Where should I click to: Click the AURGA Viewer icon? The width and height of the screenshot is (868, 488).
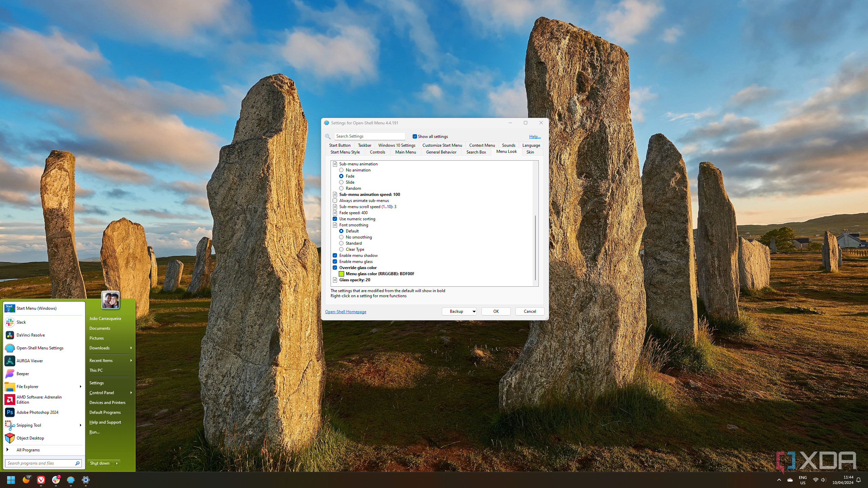click(10, 361)
